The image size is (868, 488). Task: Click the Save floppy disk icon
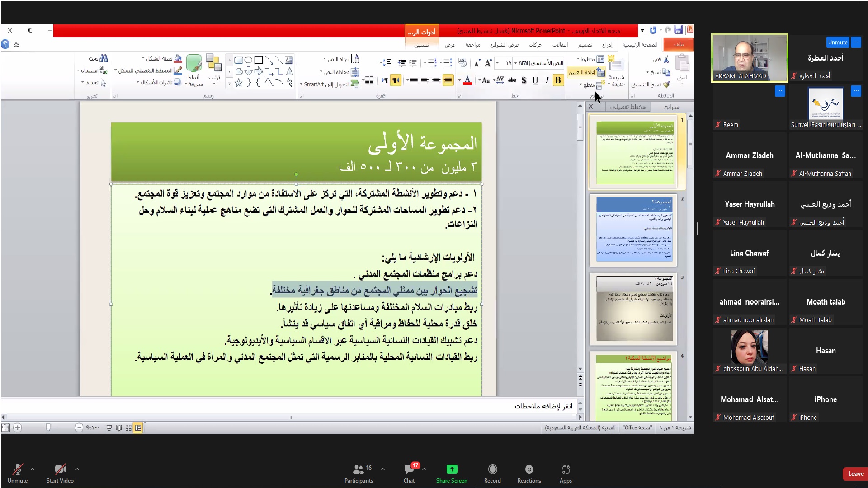[x=678, y=30]
